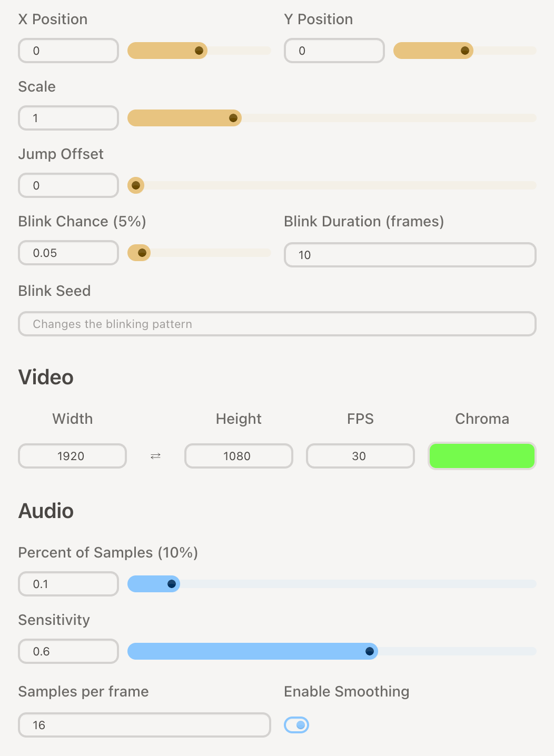Click the Jump Offset slider handle
Image resolution: width=554 pixels, height=756 pixels.
[136, 185]
